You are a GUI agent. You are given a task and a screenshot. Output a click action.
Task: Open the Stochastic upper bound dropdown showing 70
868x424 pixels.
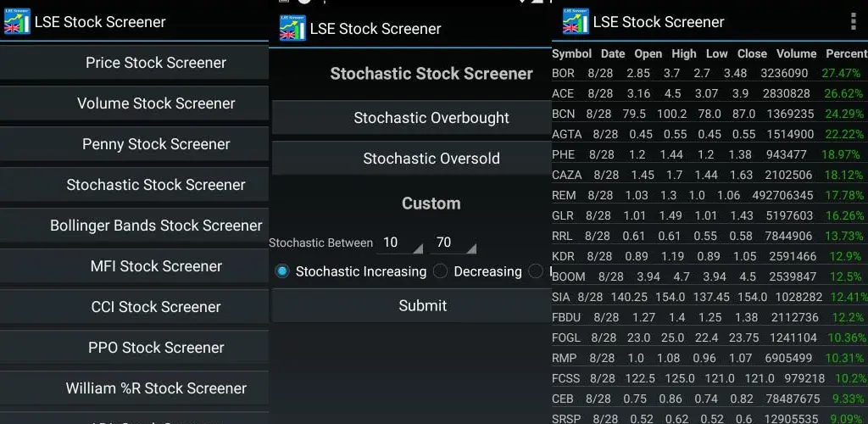[453, 243]
